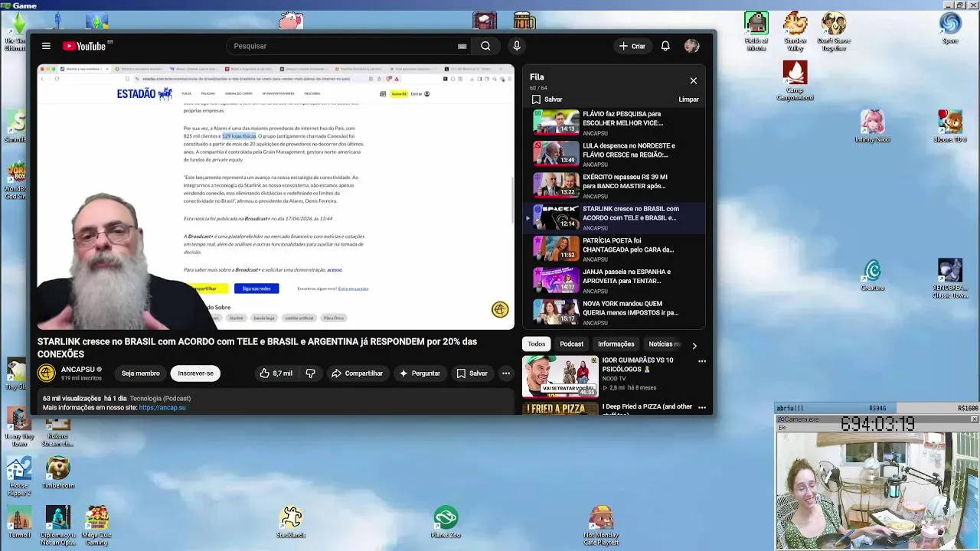This screenshot has width=980, height=551.
Task: Open Bloons TD 6 desktop shortcut
Action: click(x=950, y=126)
